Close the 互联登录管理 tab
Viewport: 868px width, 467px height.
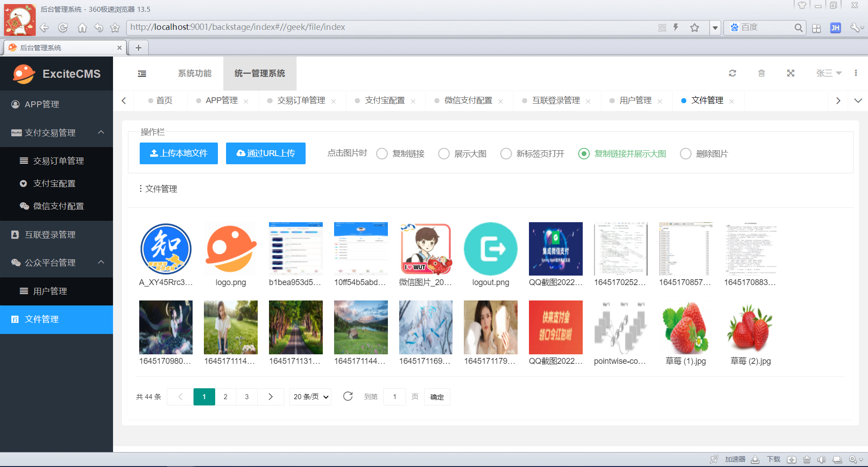click(x=588, y=100)
